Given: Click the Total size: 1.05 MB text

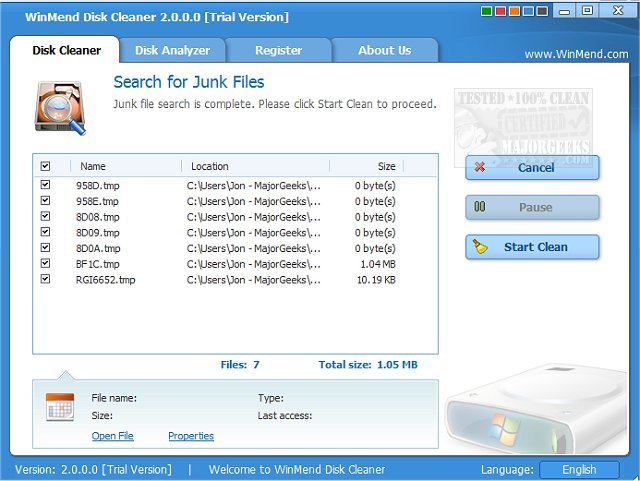Looking at the screenshot, I should coord(368,365).
